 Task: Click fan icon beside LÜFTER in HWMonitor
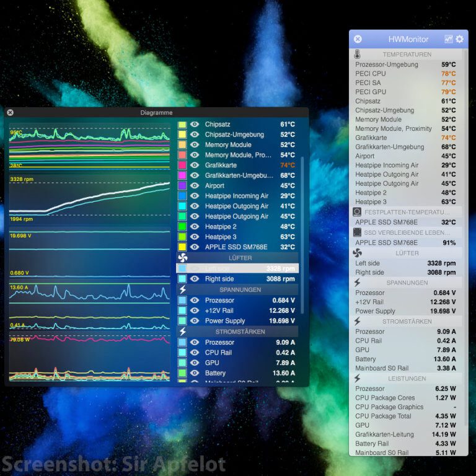[357, 253]
